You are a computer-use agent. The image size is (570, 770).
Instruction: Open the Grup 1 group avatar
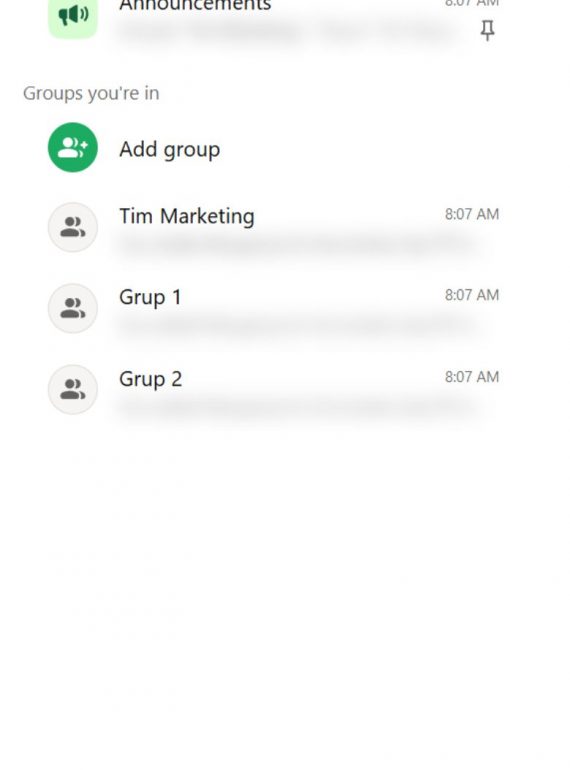tap(73, 308)
